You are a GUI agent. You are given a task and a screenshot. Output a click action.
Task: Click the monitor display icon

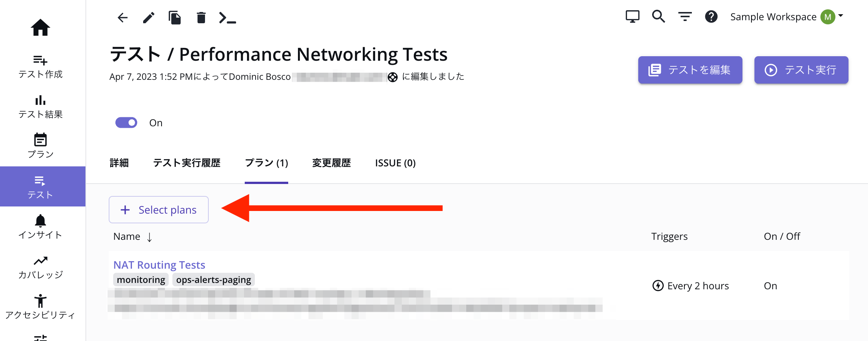(633, 17)
